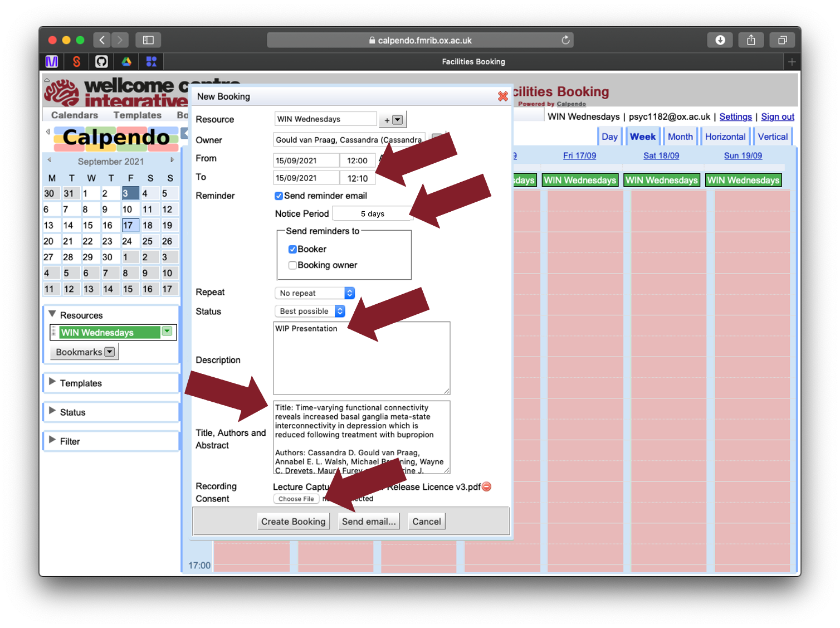Toggle Send reminder email checkbox

(279, 196)
